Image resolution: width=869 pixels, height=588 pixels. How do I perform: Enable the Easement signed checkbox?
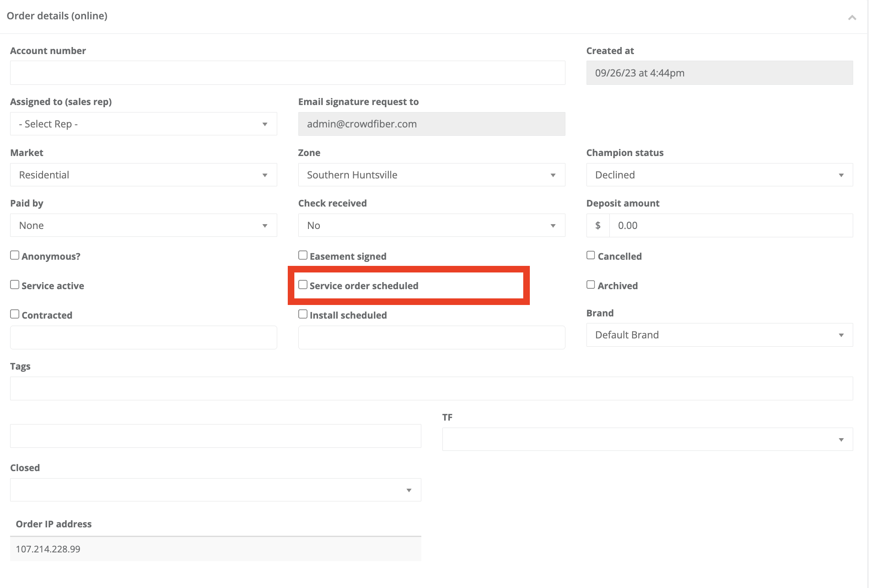click(x=303, y=255)
